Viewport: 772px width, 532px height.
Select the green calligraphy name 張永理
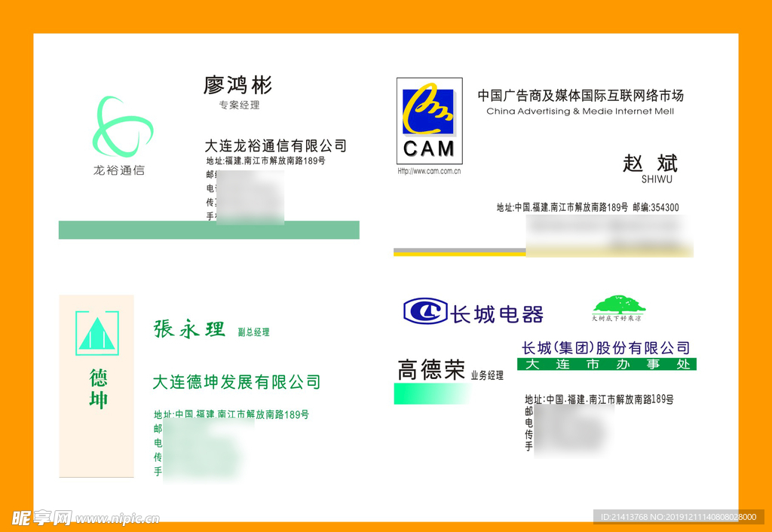tap(189, 329)
